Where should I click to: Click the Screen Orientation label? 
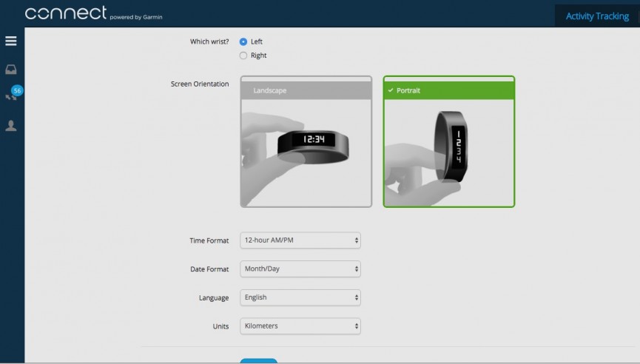coord(200,84)
